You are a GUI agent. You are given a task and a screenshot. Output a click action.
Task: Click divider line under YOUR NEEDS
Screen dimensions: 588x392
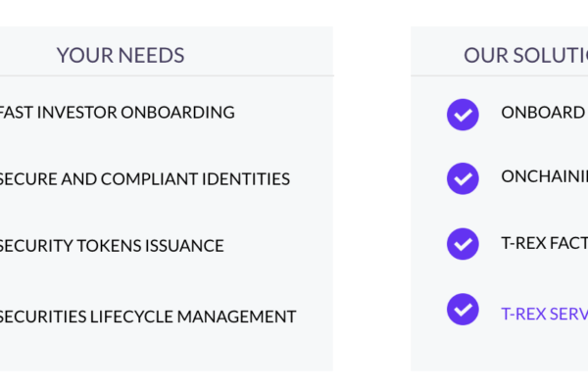(167, 75)
